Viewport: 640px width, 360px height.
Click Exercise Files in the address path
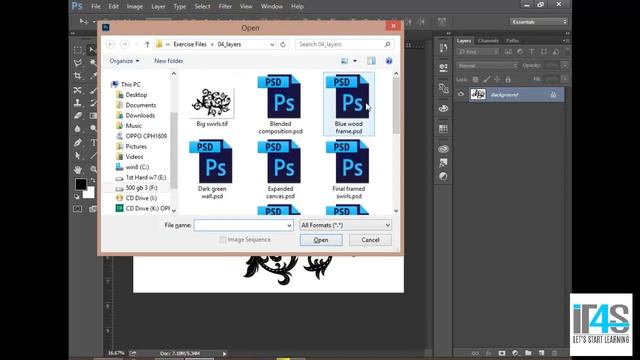click(190, 44)
